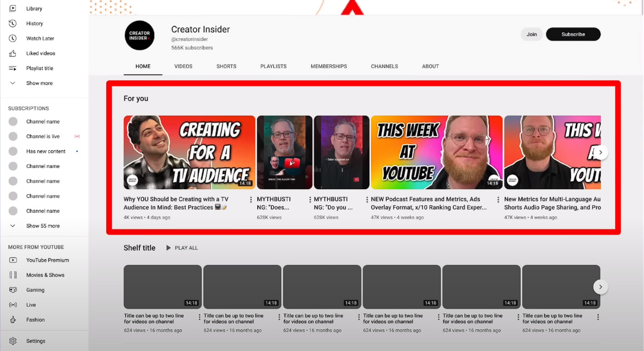
Task: Switch to the PLAYLISTS tab
Action: pos(273,66)
